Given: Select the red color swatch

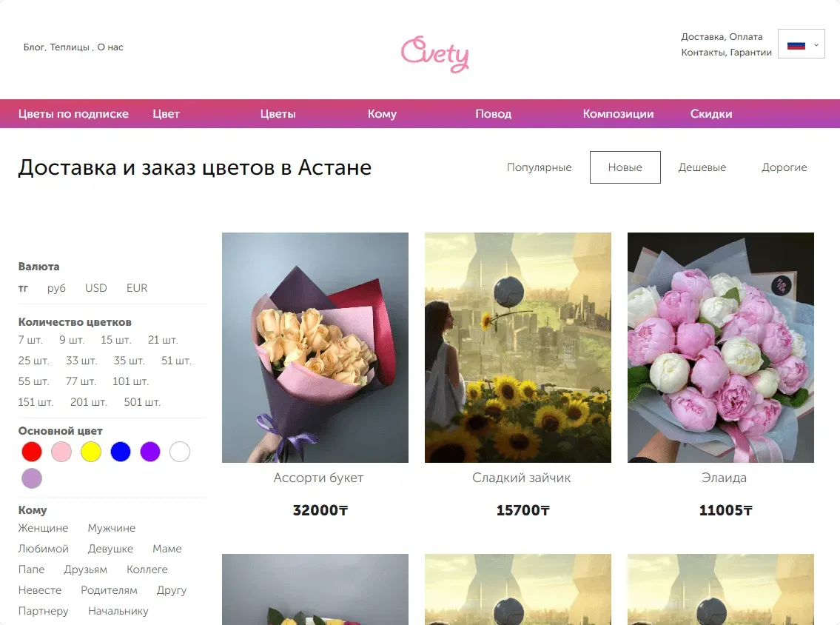Looking at the screenshot, I should click(x=32, y=452).
